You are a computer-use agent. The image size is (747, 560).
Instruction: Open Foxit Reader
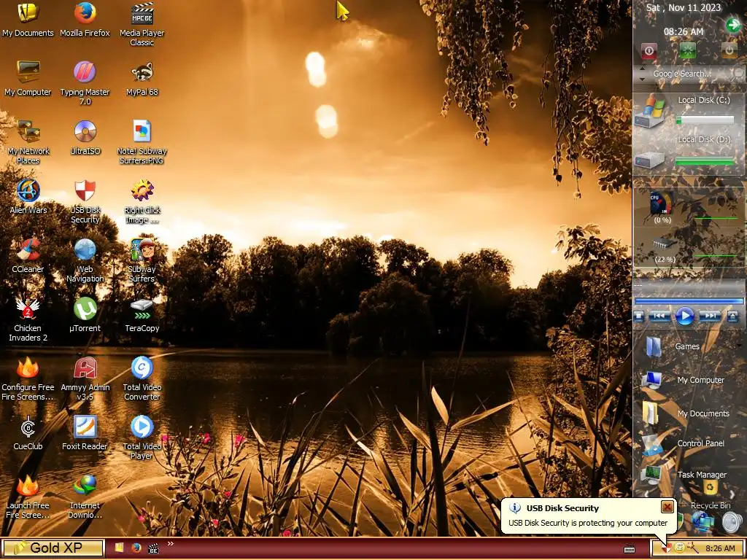(85, 433)
